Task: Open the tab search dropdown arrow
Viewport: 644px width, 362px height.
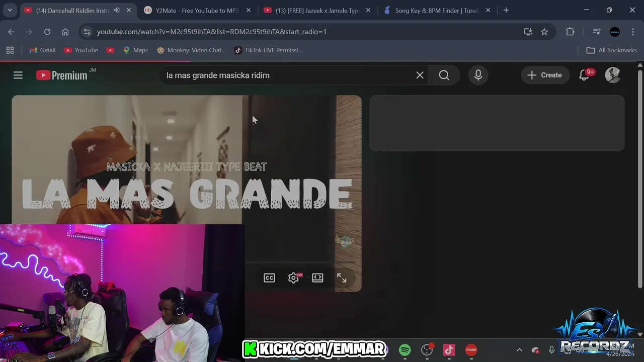Action: tap(10, 10)
